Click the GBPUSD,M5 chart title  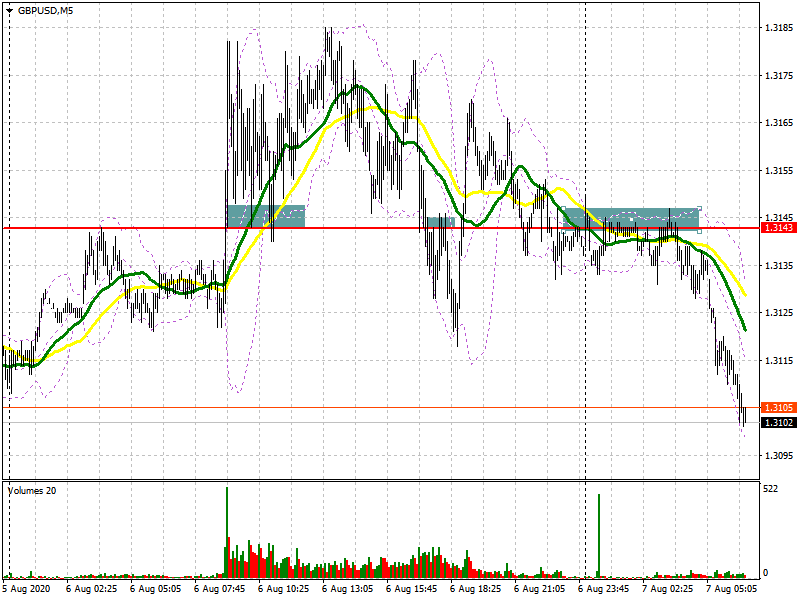[x=45, y=10]
